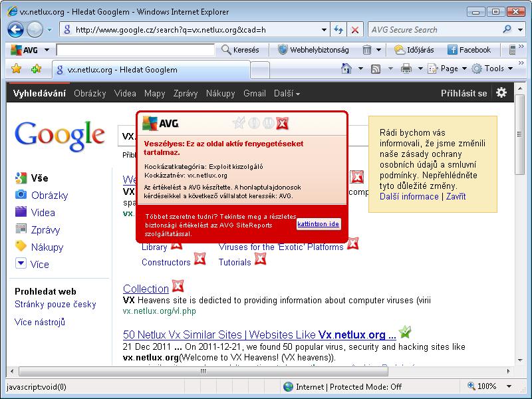Open zoom level 100% dropdown arrow
Image resolution: width=532 pixels, height=399 pixels.
(509, 386)
